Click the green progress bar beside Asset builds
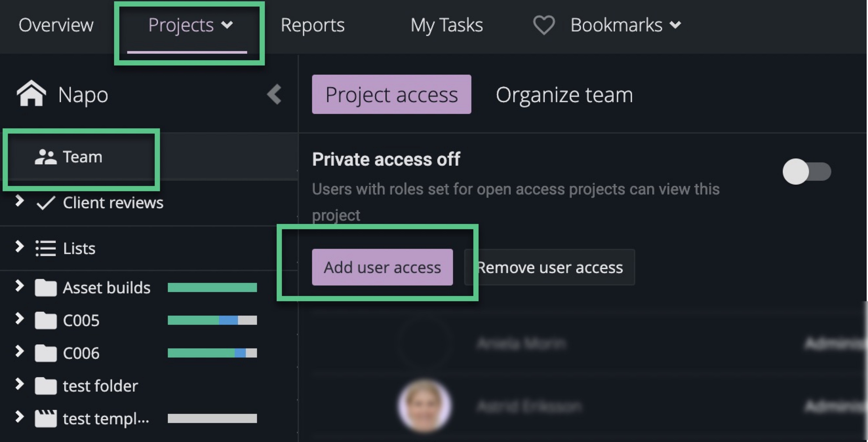This screenshot has width=868, height=442. pyautogui.click(x=212, y=287)
